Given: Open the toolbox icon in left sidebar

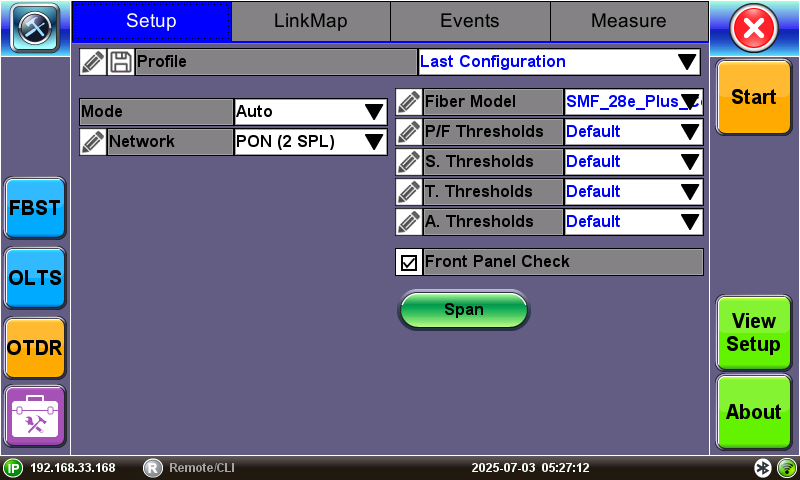Looking at the screenshot, I should [x=35, y=417].
